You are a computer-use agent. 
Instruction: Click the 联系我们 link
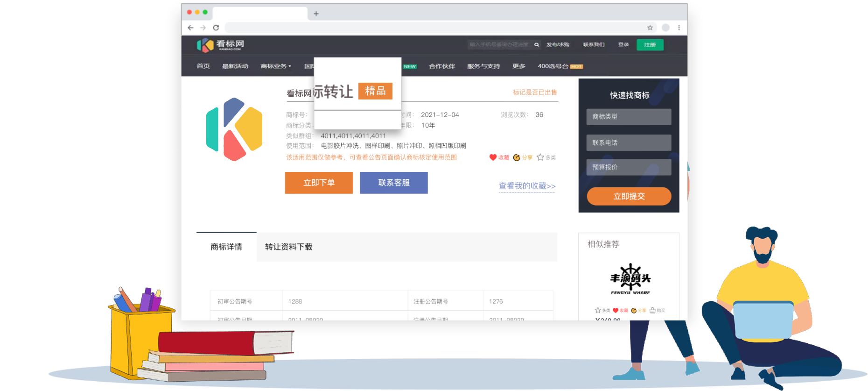point(594,45)
